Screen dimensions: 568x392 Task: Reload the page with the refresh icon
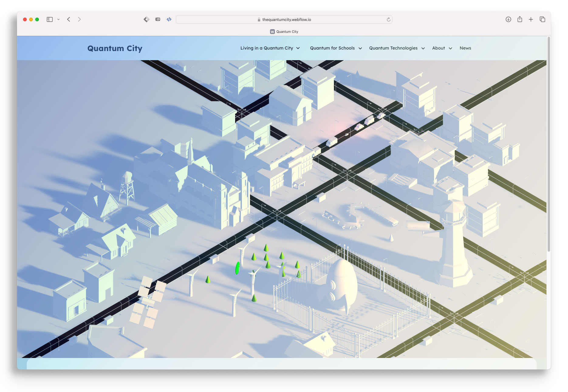tap(388, 19)
